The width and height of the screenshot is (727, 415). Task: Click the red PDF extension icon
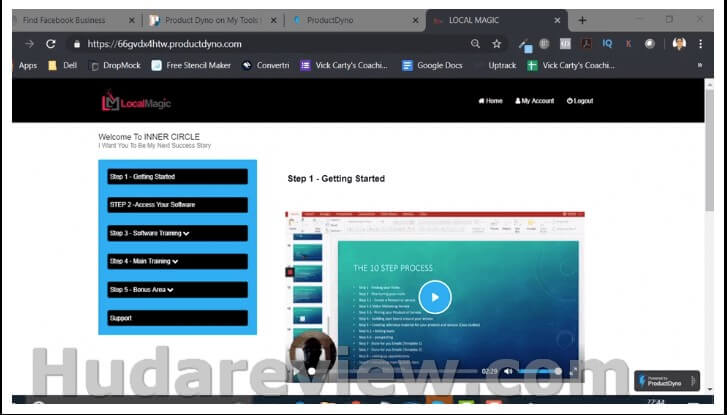coord(587,44)
